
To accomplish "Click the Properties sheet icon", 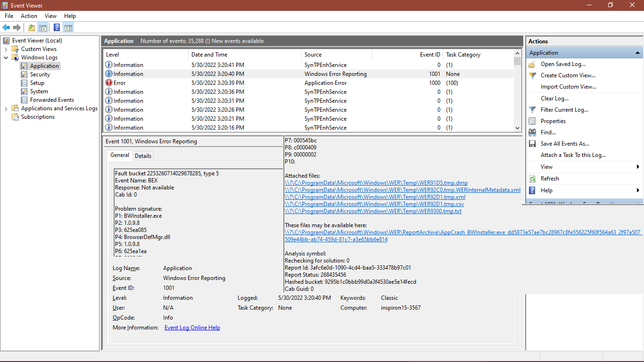I will click(x=532, y=121).
